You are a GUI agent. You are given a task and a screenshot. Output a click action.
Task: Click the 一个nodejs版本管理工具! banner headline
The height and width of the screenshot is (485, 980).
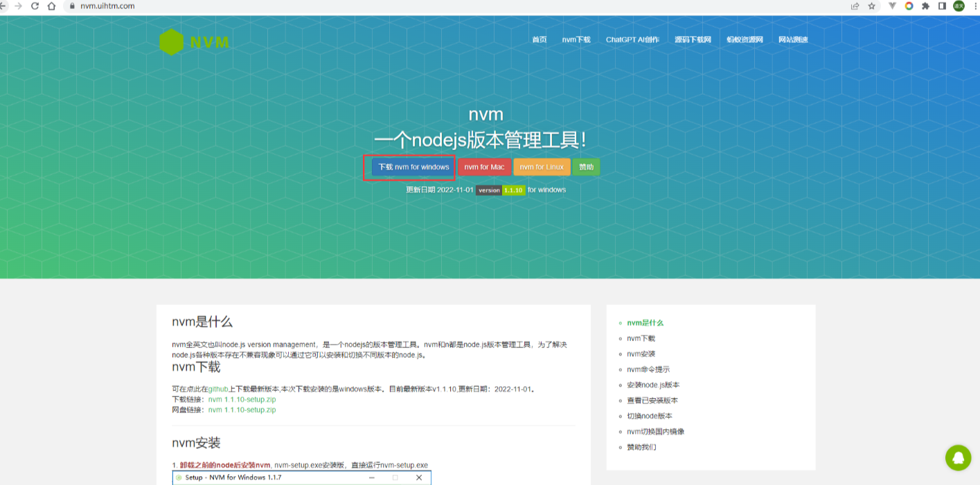[480, 140]
